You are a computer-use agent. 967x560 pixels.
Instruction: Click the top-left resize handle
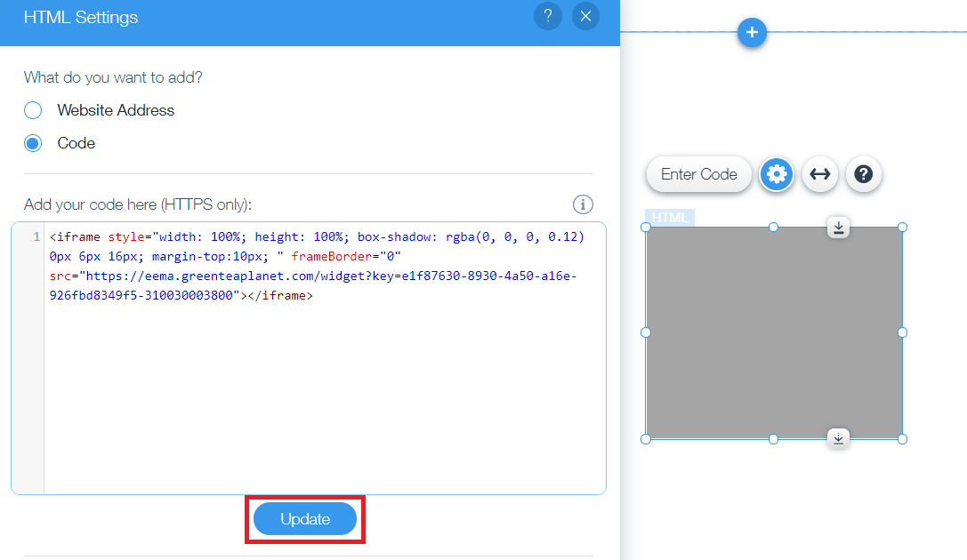(x=646, y=228)
